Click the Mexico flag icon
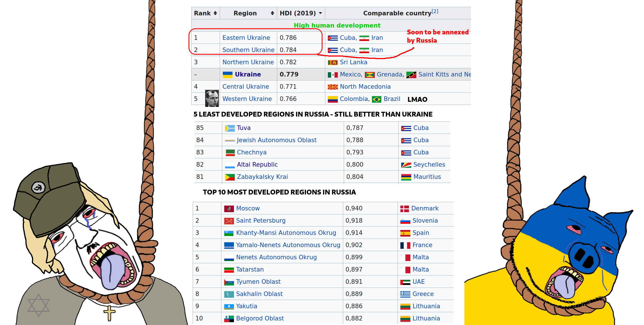The height and width of the screenshot is (325, 644). (332, 75)
